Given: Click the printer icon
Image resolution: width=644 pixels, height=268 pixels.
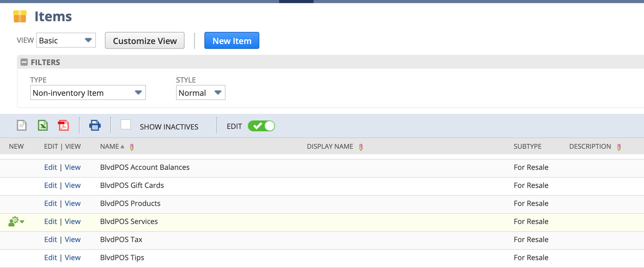Looking at the screenshot, I should click(95, 125).
